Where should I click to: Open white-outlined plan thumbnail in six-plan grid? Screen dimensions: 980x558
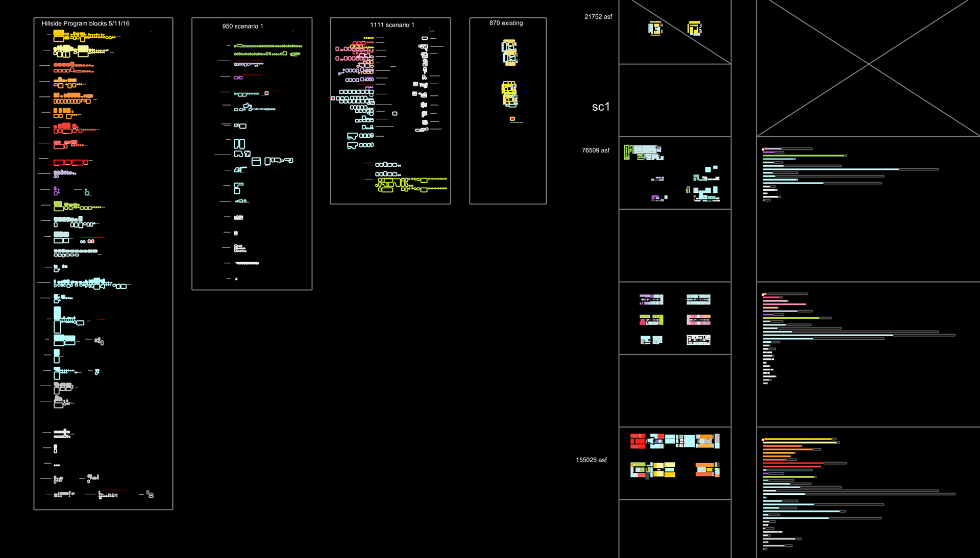pos(698,340)
